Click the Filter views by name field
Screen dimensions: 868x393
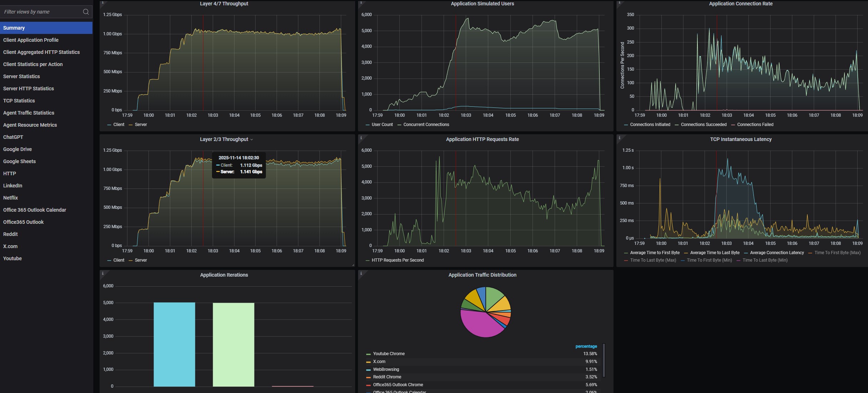[x=41, y=12]
